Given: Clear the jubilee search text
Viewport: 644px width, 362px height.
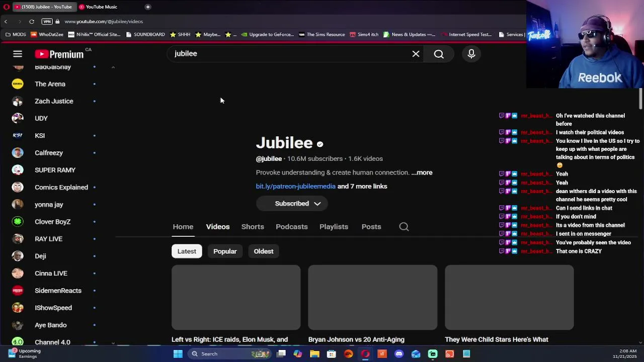Looking at the screenshot, I should (x=416, y=54).
